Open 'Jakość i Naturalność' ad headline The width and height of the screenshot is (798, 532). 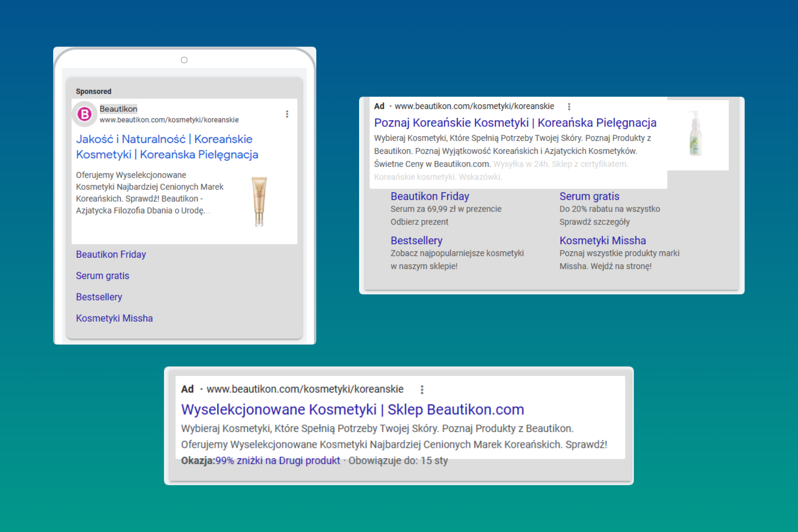(167, 147)
